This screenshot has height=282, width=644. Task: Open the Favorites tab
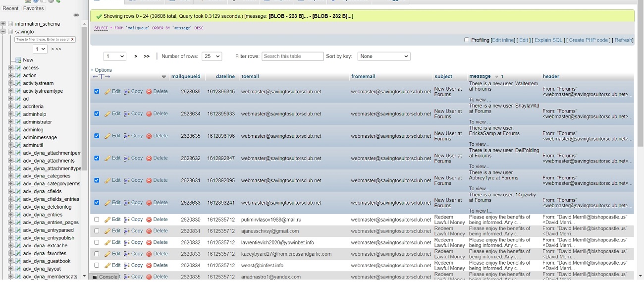tap(33, 8)
